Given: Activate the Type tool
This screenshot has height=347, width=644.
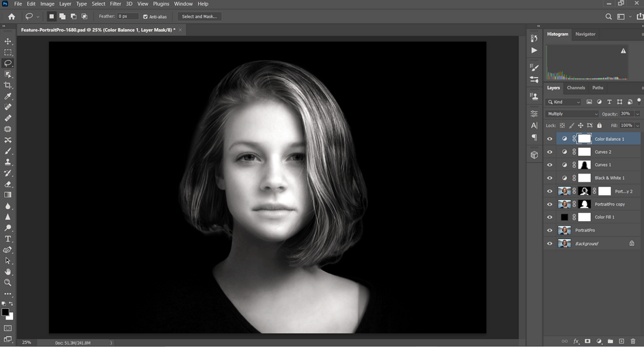Looking at the screenshot, I should [8, 239].
